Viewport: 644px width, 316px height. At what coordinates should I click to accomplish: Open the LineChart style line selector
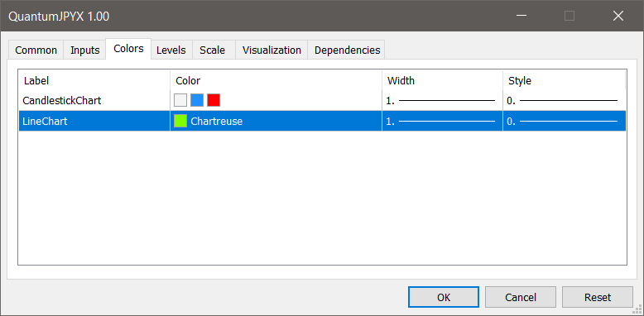pos(565,121)
